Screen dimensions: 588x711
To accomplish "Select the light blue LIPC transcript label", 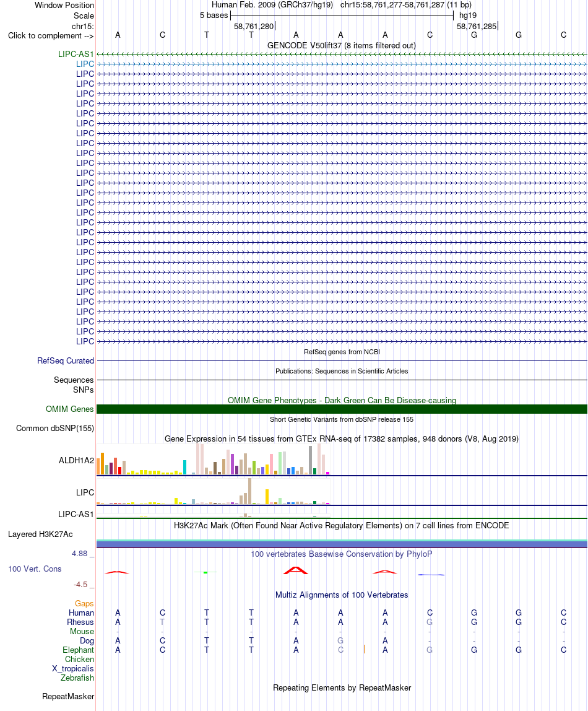I will (x=85, y=64).
